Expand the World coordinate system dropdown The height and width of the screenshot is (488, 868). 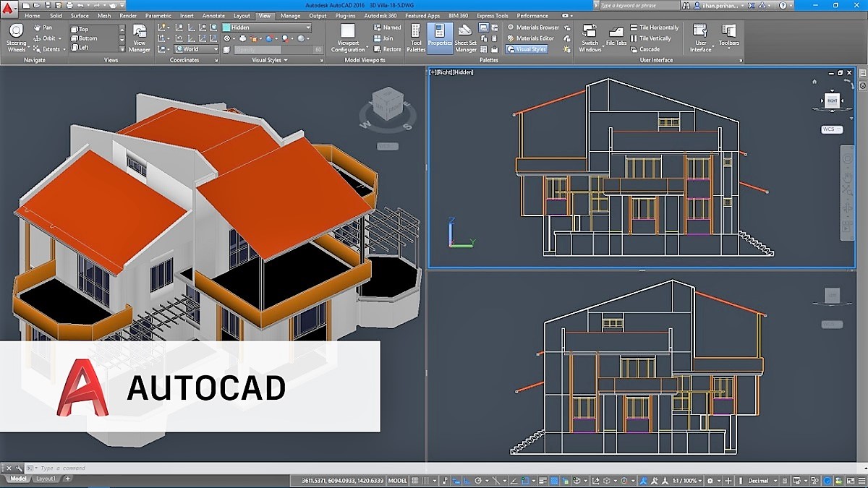tap(196, 49)
